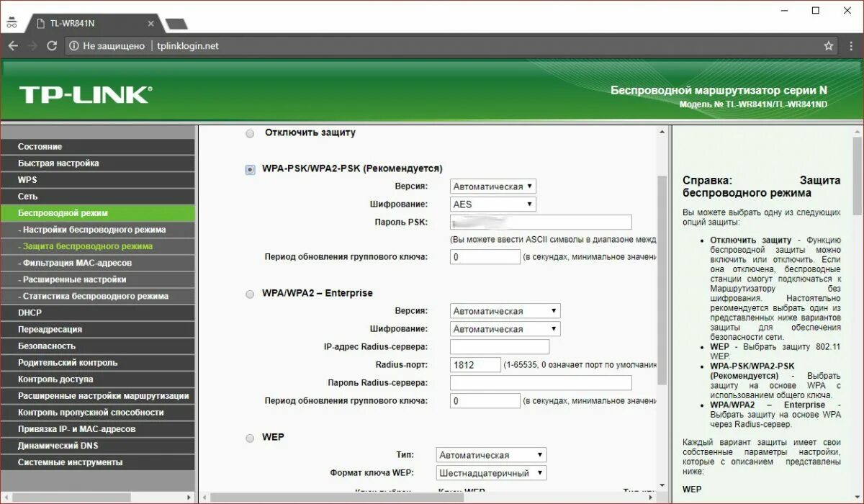Open the DHCP menu item
The height and width of the screenshot is (504, 864).
98,312
